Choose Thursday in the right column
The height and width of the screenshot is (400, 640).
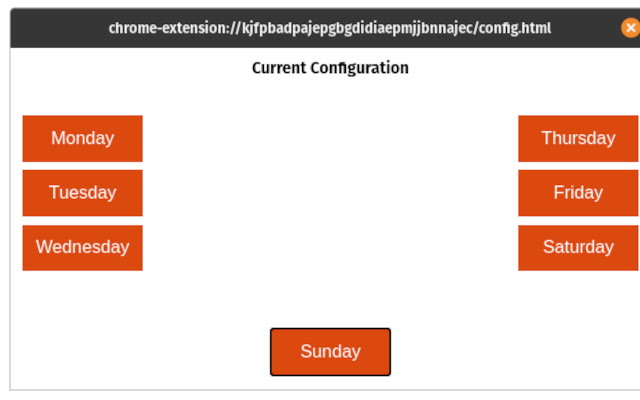click(578, 138)
